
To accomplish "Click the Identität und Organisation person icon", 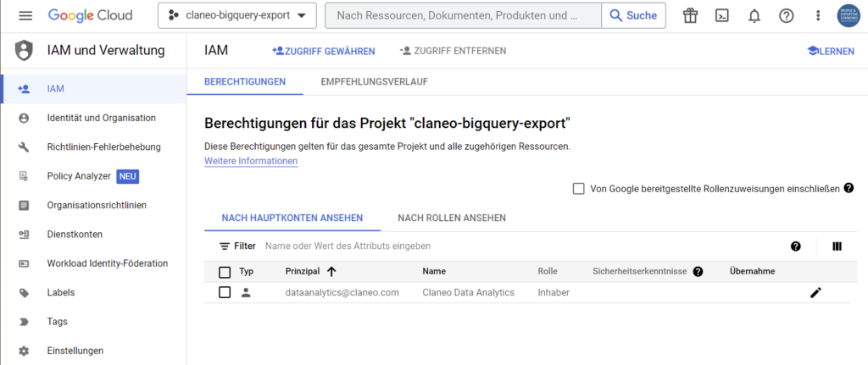I will pyautogui.click(x=24, y=118).
